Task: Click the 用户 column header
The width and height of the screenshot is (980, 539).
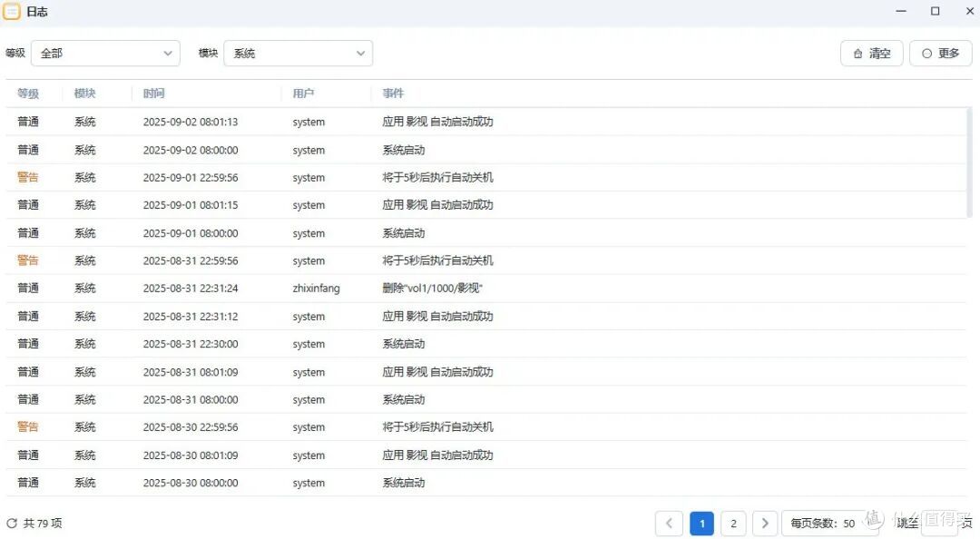Action: click(303, 93)
